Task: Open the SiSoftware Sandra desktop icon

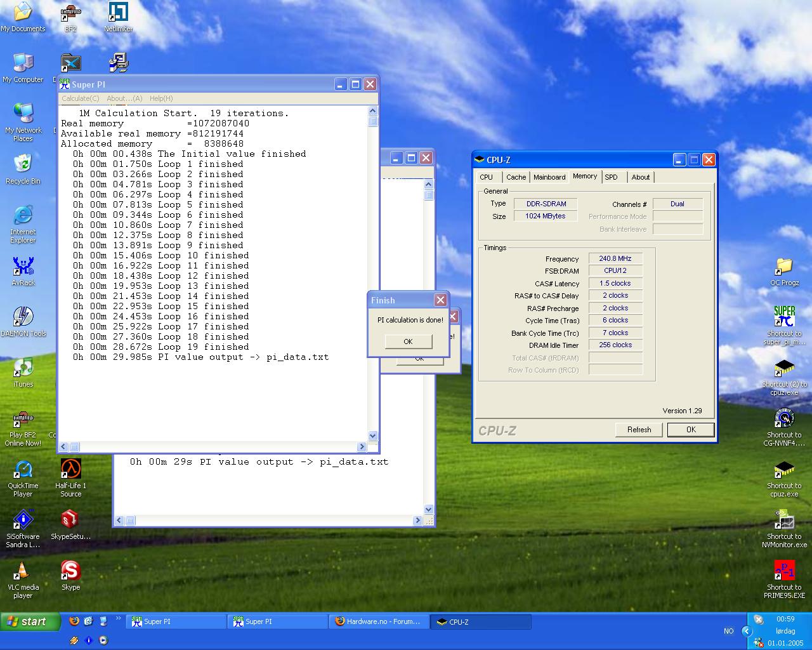Action: [23, 529]
